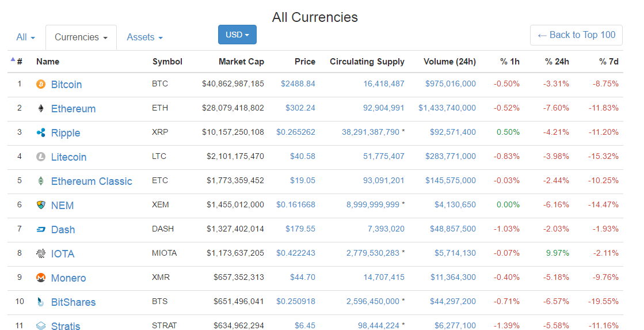This screenshot has width=644, height=330.
Task: Click Ethereum Classic volume $145,575,000
Action: coord(451,181)
